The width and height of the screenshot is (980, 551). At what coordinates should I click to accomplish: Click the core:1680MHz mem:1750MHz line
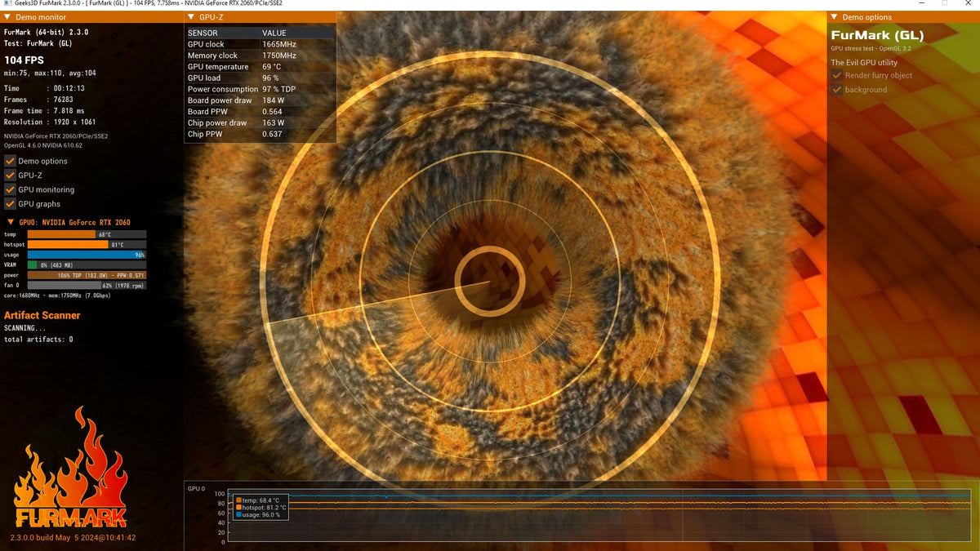click(56, 295)
